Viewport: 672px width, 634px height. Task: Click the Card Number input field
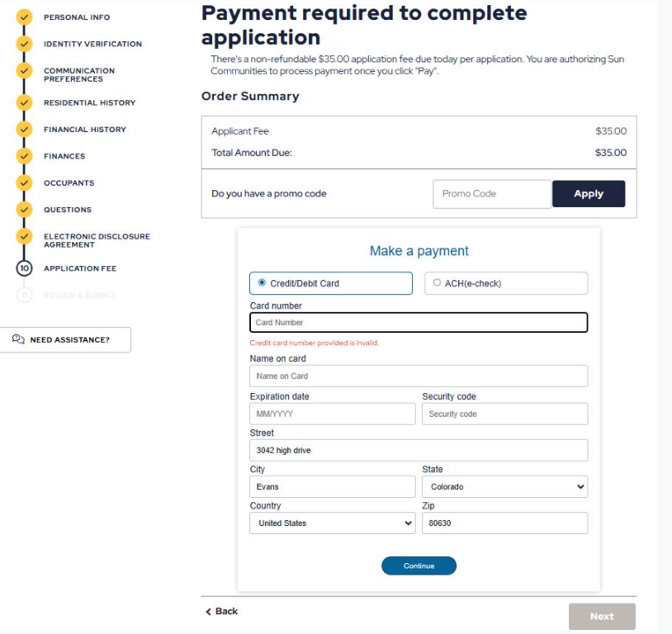tap(419, 322)
